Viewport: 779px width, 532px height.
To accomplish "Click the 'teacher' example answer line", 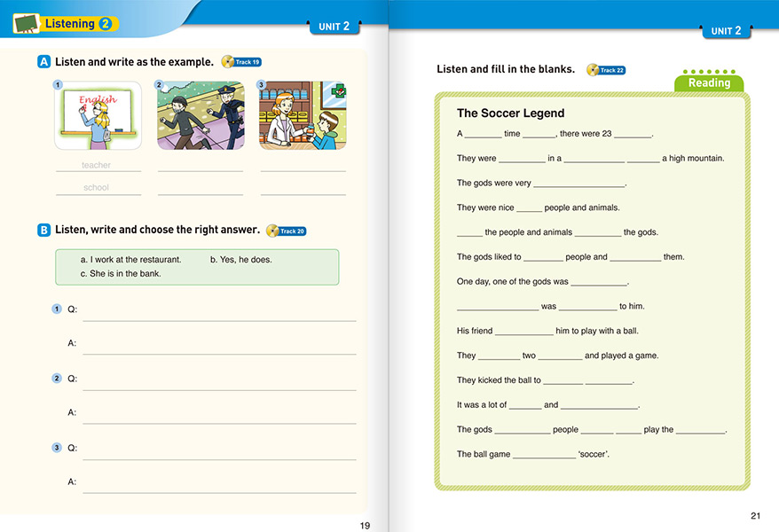I will (98, 165).
